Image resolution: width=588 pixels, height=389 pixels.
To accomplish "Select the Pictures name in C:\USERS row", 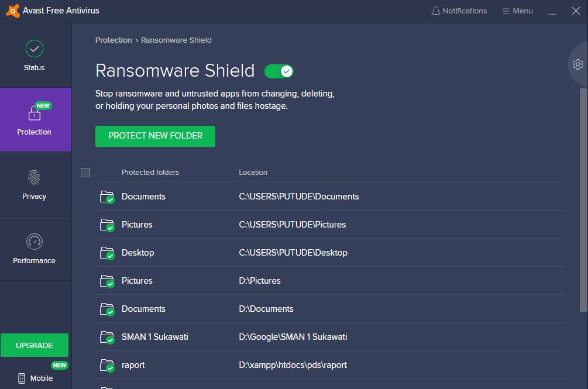I will 137,225.
